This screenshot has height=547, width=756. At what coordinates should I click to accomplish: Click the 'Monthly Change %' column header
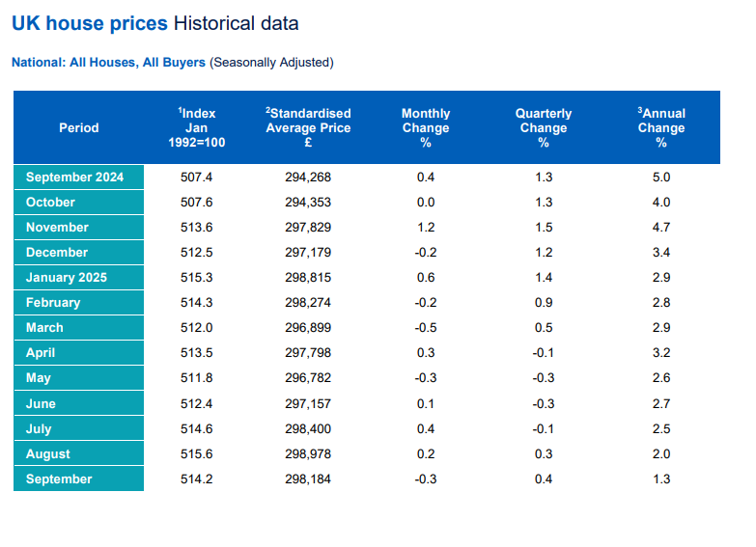click(x=426, y=127)
